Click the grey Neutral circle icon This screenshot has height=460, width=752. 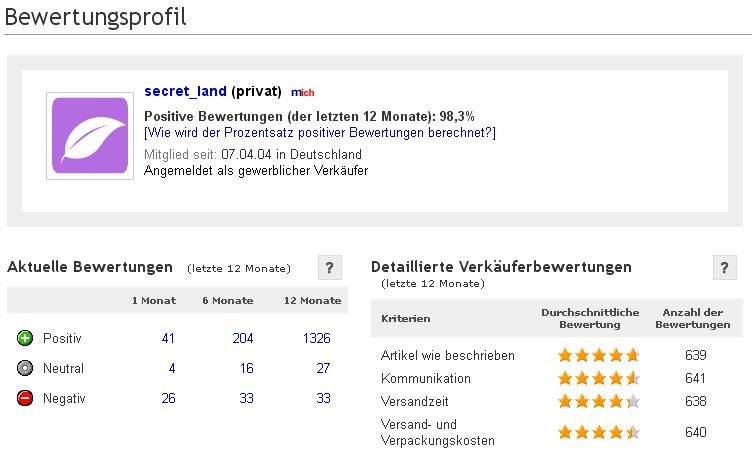pos(26,369)
